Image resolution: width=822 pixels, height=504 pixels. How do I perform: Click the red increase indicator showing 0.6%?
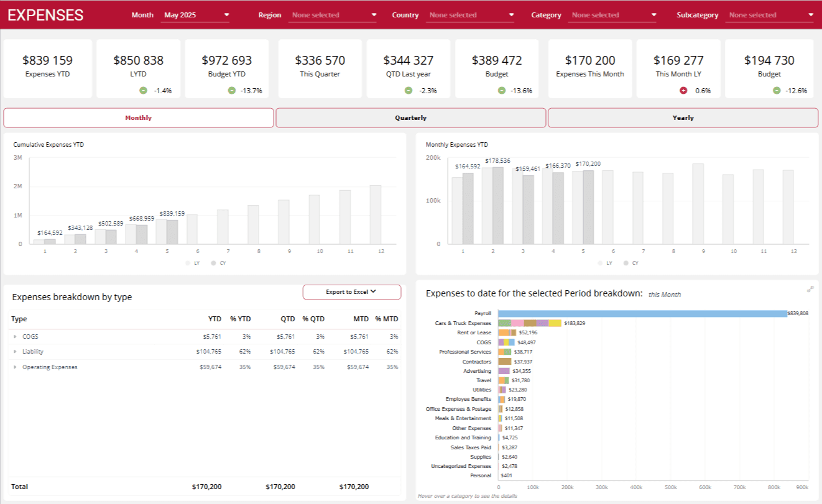click(x=682, y=90)
